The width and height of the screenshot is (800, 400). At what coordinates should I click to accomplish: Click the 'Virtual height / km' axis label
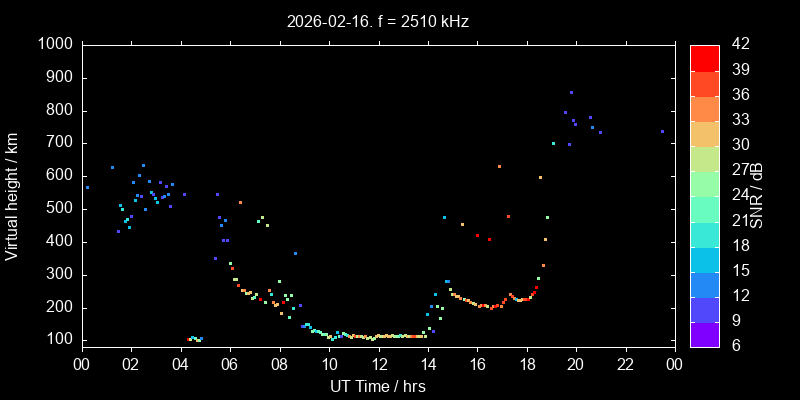(12, 196)
